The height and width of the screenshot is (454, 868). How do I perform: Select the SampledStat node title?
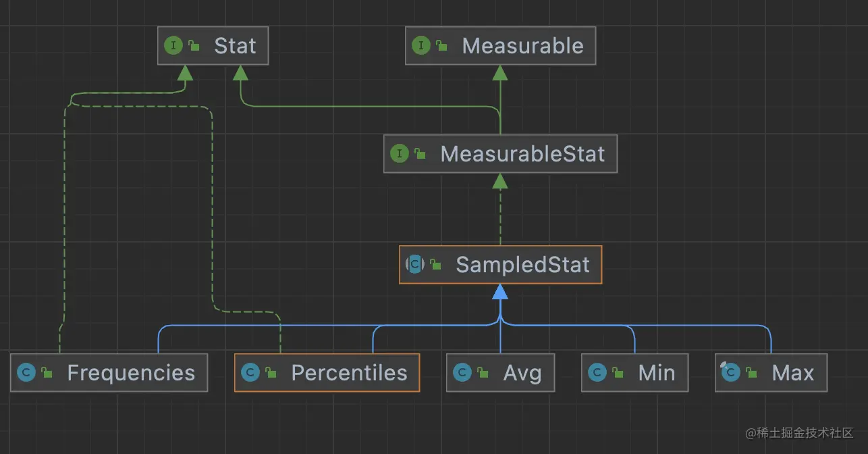point(522,264)
